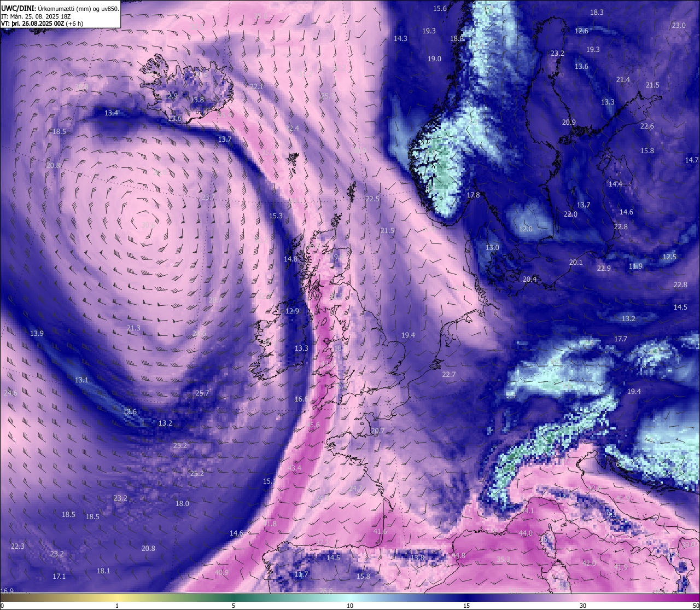Click the map value 22.3
700x610 pixels.
click(x=17, y=546)
